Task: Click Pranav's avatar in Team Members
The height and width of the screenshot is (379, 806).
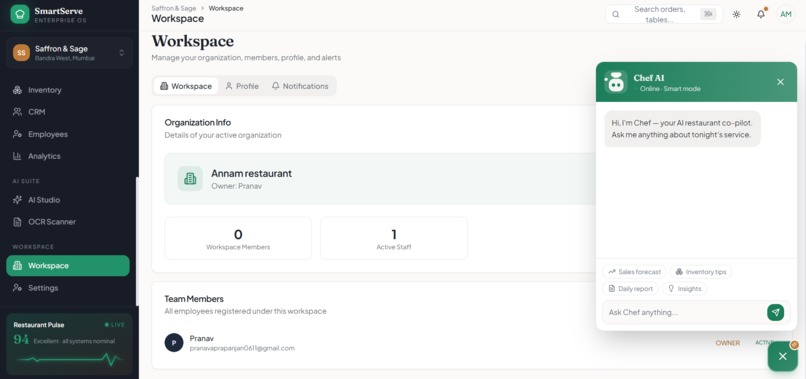Action: click(x=174, y=342)
